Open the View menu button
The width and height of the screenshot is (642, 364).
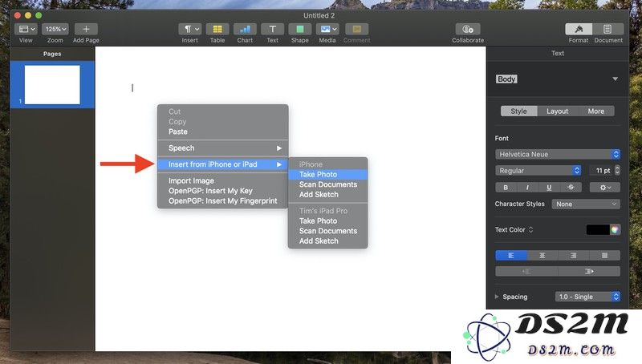[26, 29]
